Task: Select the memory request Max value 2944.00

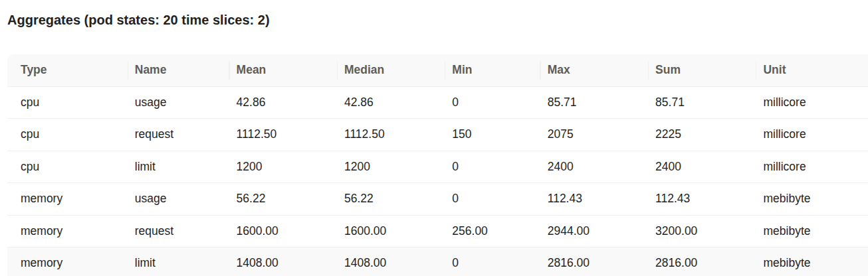Action: click(568, 231)
